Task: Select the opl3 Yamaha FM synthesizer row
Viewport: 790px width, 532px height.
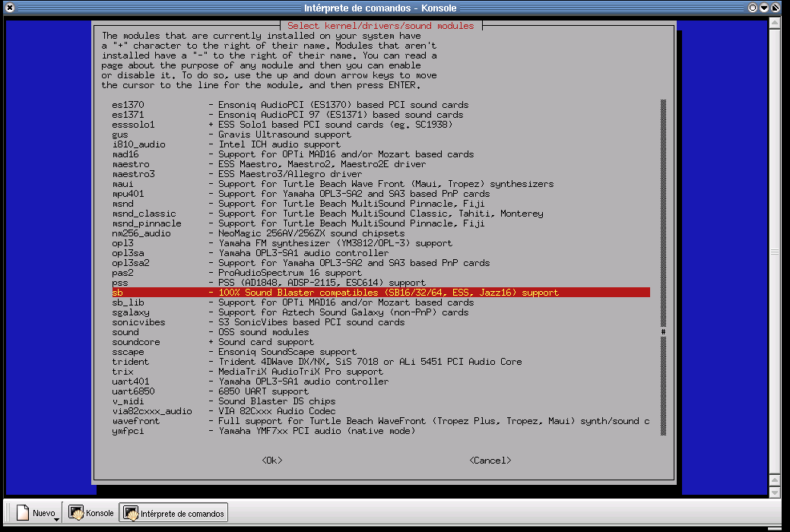Action: (x=381, y=243)
